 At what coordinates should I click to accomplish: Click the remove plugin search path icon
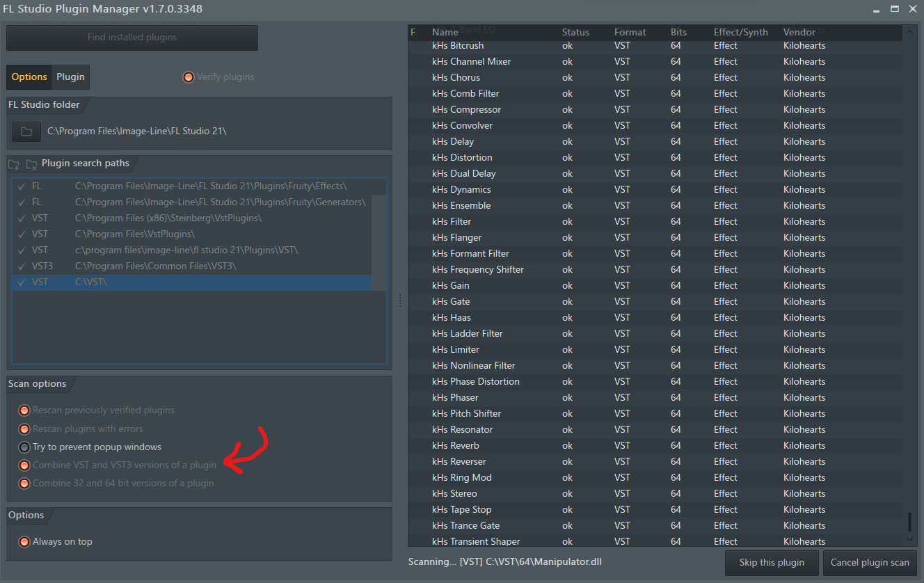point(31,163)
